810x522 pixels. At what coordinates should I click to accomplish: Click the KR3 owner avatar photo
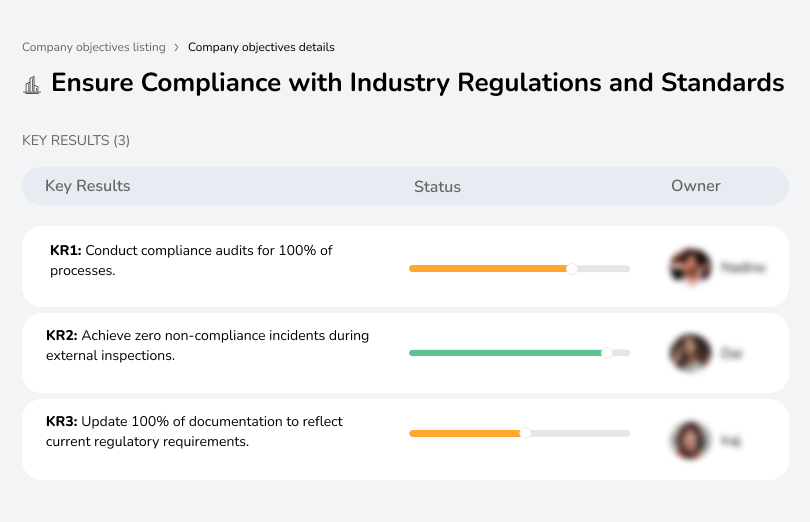[x=690, y=440]
